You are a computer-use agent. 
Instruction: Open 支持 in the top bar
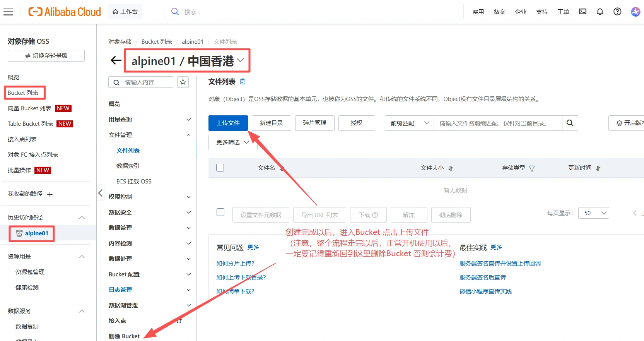click(542, 12)
